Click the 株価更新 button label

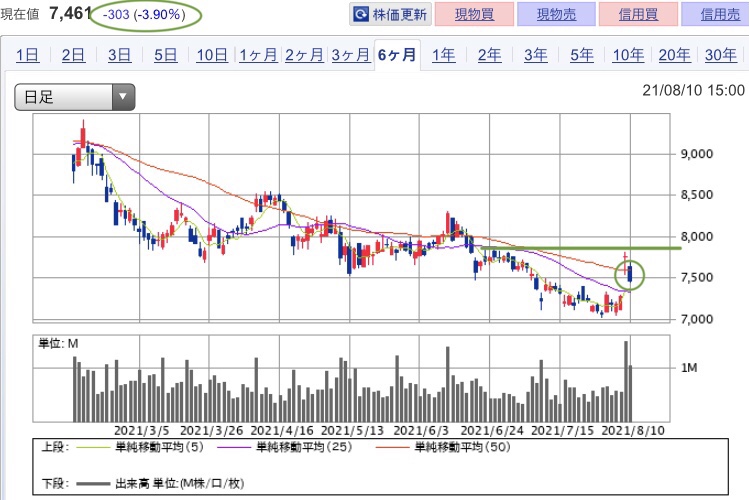[x=400, y=15]
